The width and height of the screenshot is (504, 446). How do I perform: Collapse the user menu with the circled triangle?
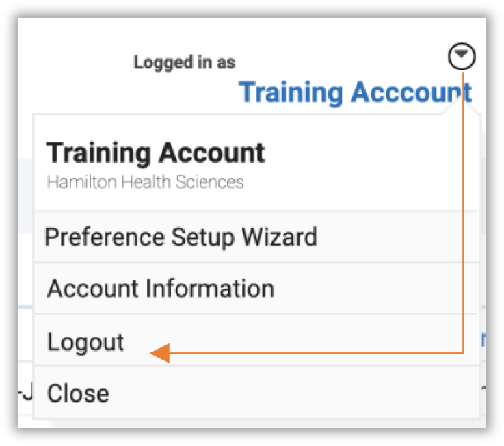pyautogui.click(x=462, y=56)
